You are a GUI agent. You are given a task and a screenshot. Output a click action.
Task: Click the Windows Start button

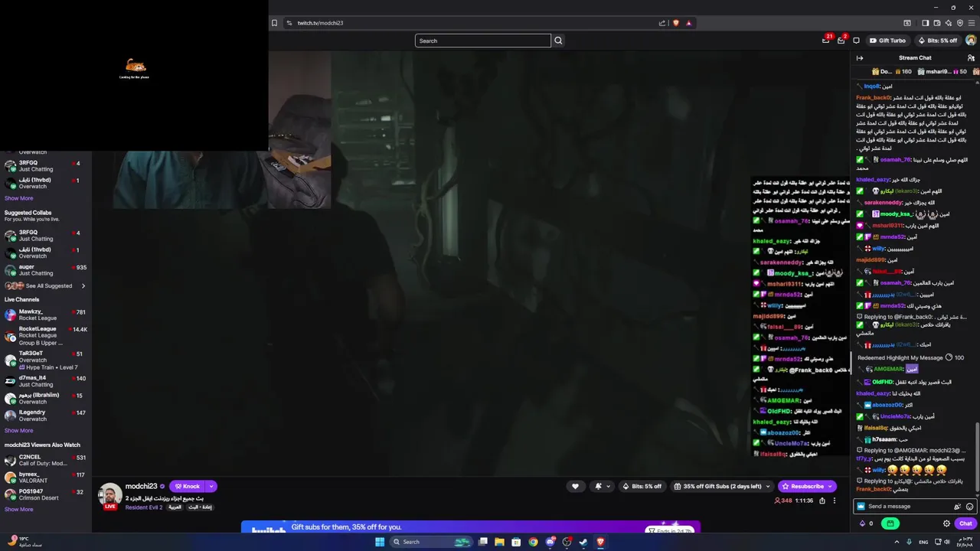380,542
